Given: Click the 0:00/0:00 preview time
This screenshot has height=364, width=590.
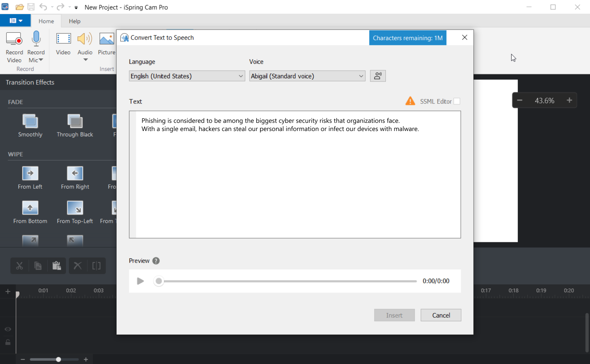Looking at the screenshot, I should coord(436,281).
